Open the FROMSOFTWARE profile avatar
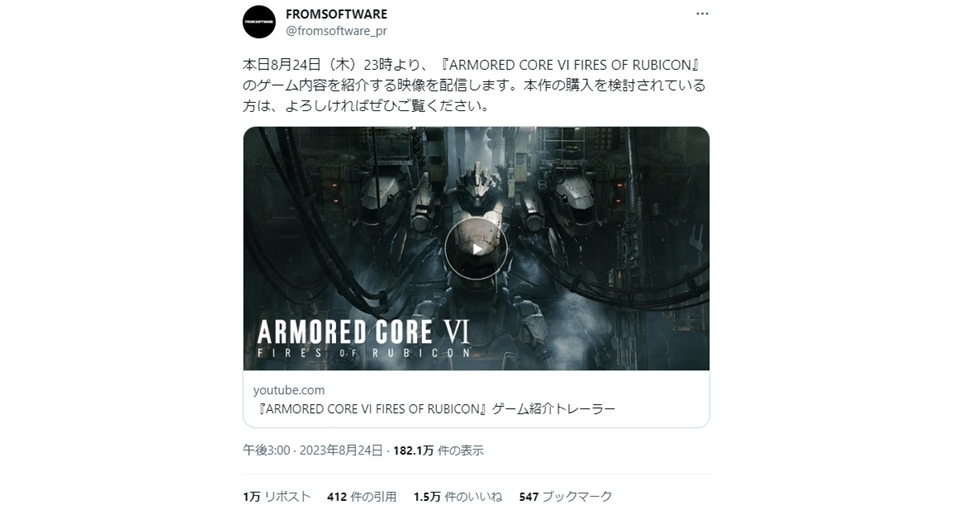Screen dimensions: 979x512 coord(259,22)
